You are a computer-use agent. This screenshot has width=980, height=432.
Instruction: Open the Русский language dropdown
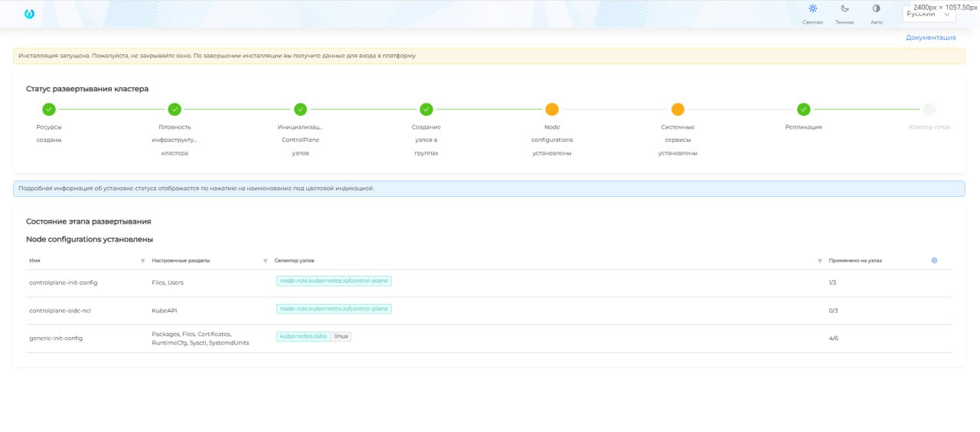coord(929,14)
